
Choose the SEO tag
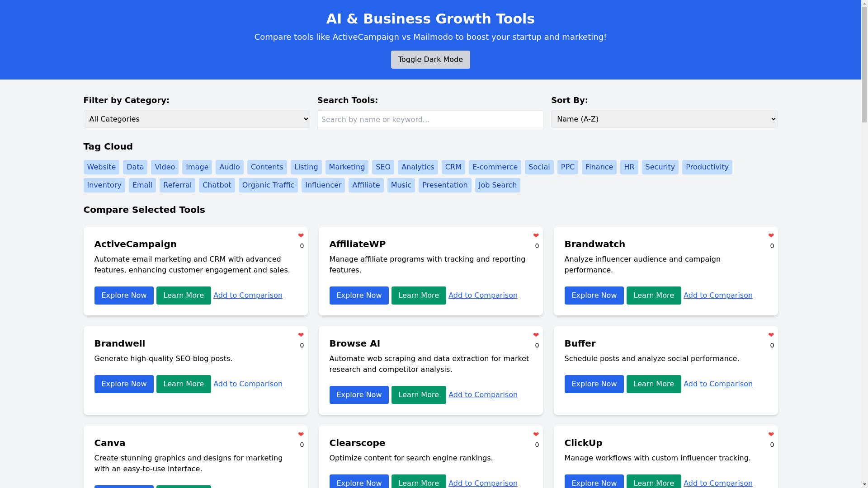383,167
